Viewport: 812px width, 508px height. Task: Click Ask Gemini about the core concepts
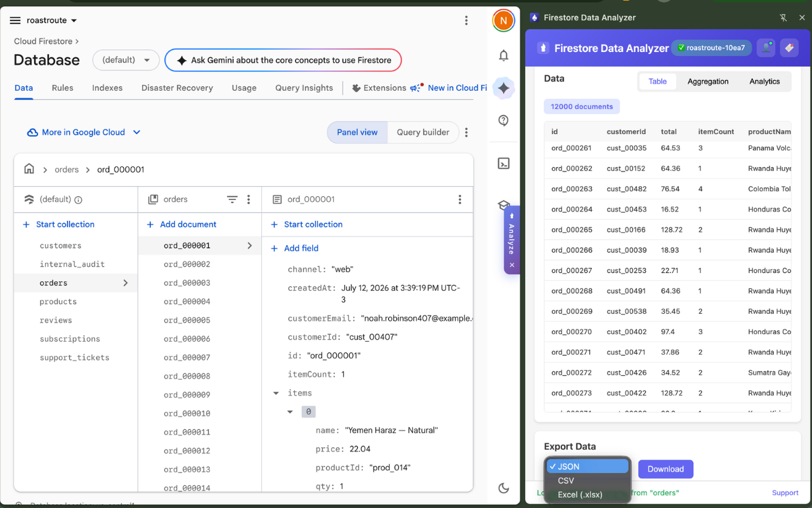pos(283,60)
